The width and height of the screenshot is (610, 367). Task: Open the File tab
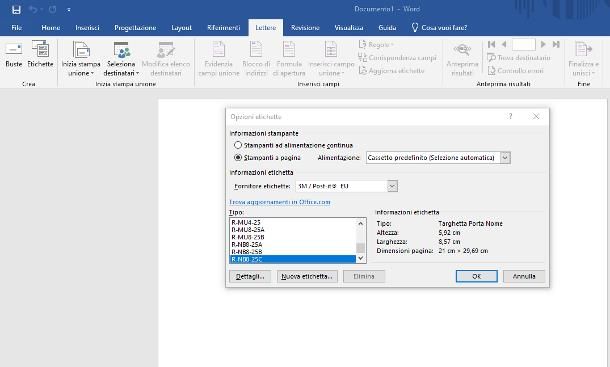click(17, 28)
